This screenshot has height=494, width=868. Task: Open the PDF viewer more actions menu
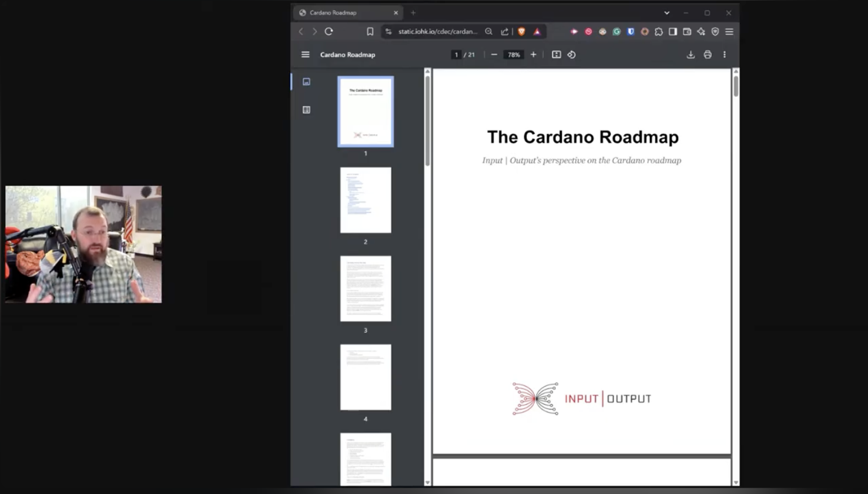(724, 55)
